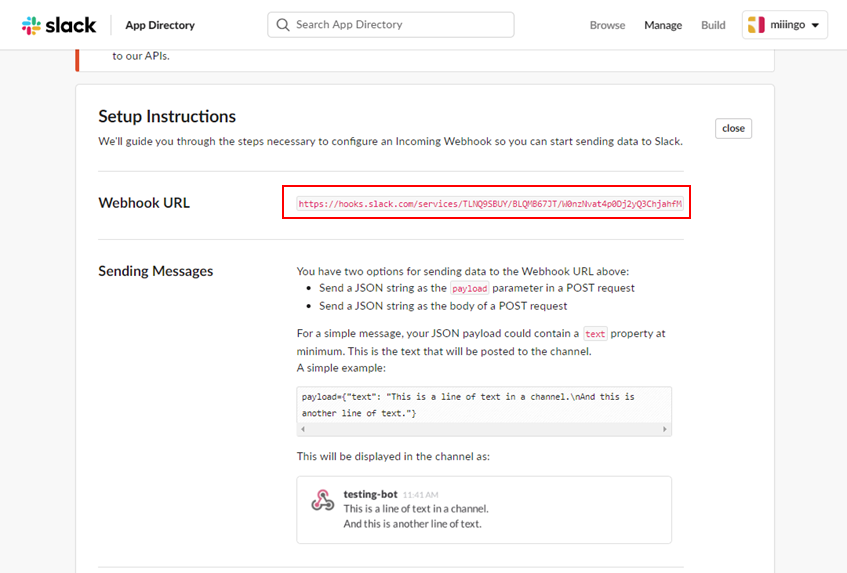Open the Manage menu
This screenshot has height=573, width=847.
pyautogui.click(x=663, y=25)
